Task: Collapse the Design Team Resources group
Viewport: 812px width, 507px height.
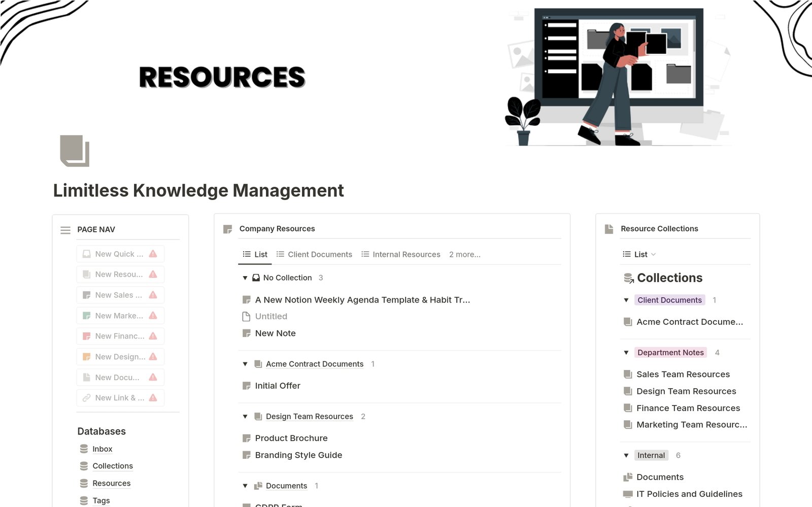Action: pyautogui.click(x=245, y=416)
